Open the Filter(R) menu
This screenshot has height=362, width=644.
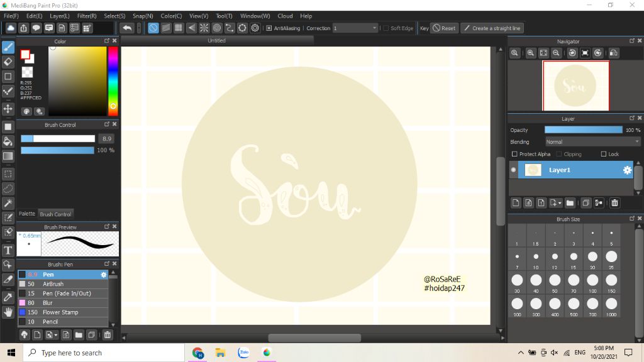click(x=87, y=16)
